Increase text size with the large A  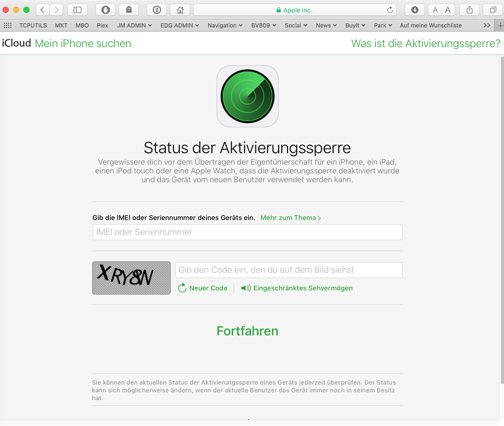click(448, 10)
